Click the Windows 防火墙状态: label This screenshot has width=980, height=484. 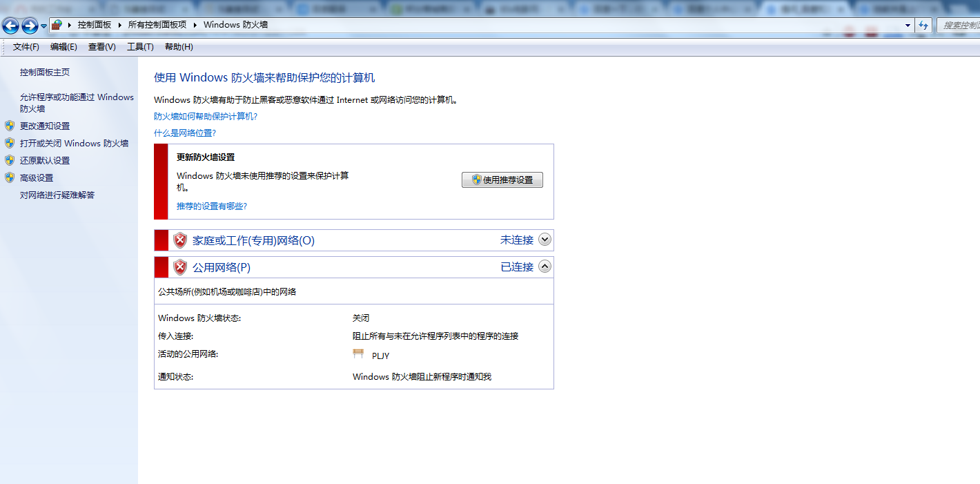199,318
